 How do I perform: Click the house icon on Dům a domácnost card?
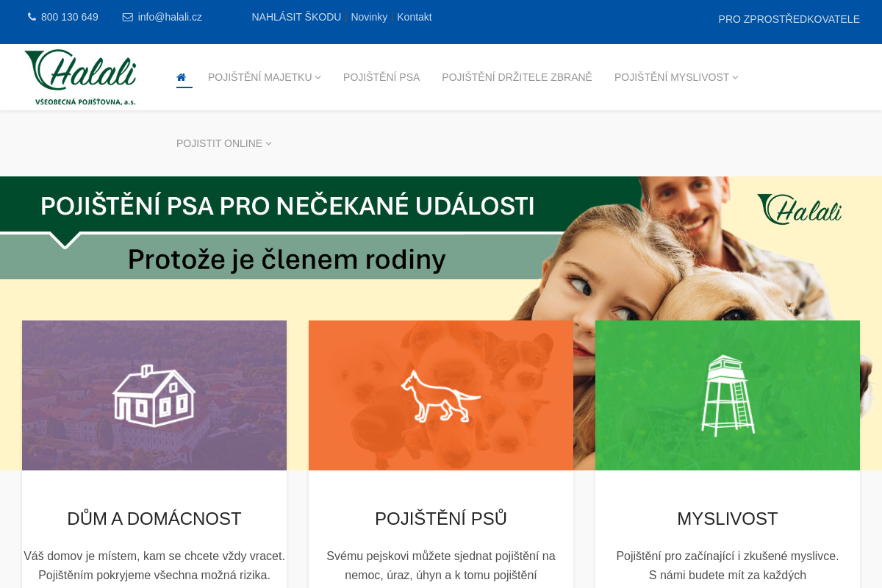tap(154, 395)
